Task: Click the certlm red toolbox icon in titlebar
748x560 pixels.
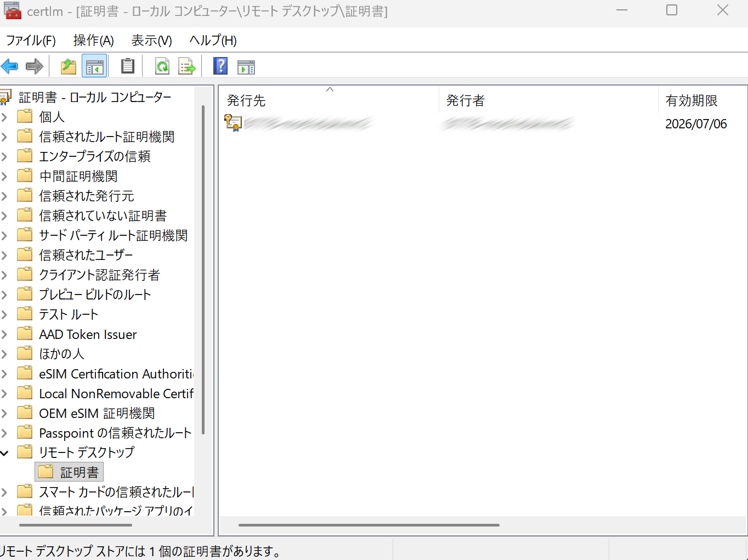Action: [12, 11]
